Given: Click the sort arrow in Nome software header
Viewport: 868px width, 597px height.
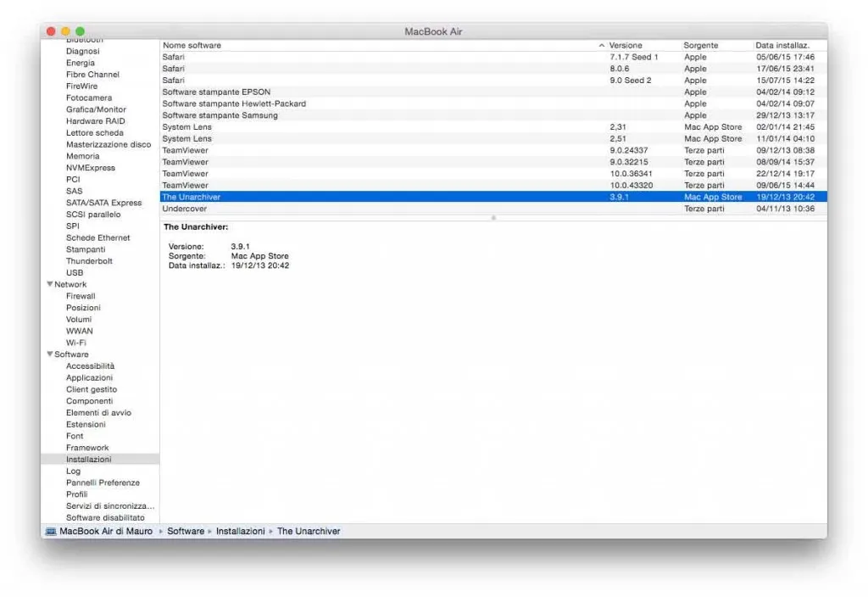Looking at the screenshot, I should (x=601, y=46).
